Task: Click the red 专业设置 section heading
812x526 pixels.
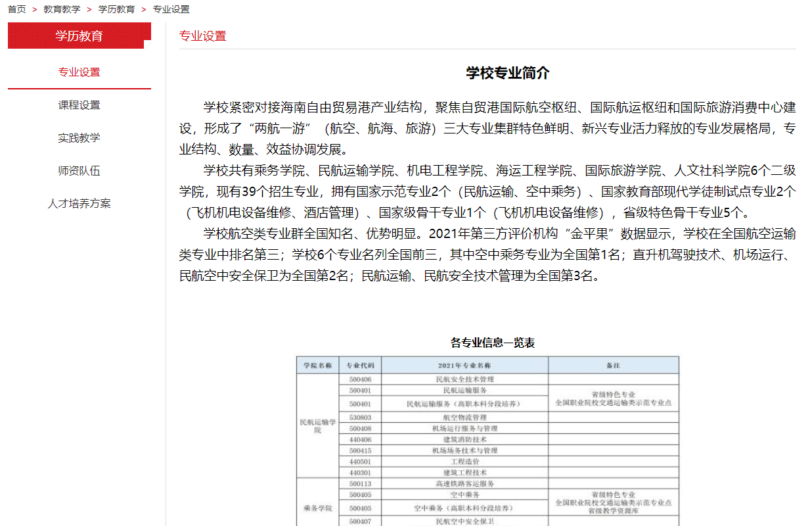Action: pyautogui.click(x=202, y=36)
